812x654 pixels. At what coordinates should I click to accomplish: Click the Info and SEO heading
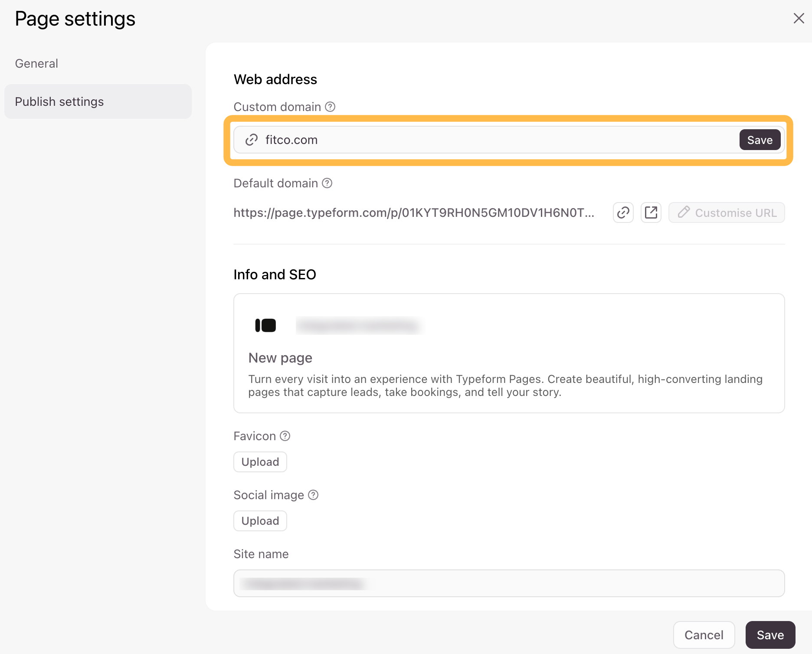[x=275, y=275]
